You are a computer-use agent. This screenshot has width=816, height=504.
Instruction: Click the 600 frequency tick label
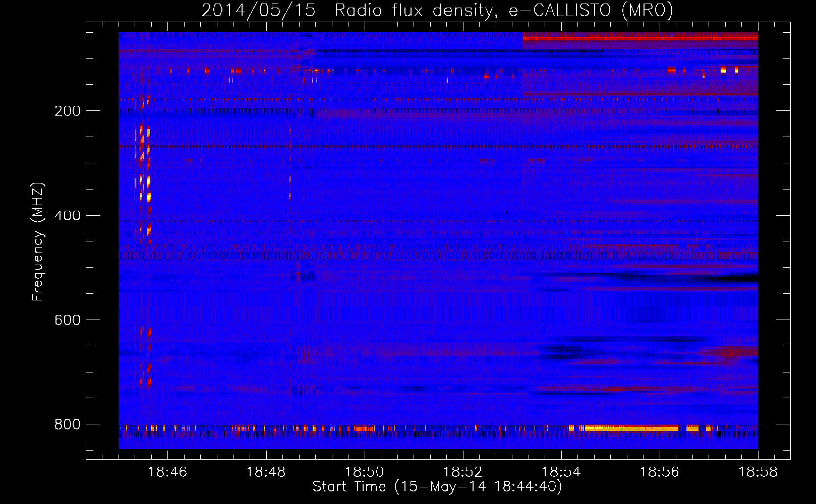(67, 320)
